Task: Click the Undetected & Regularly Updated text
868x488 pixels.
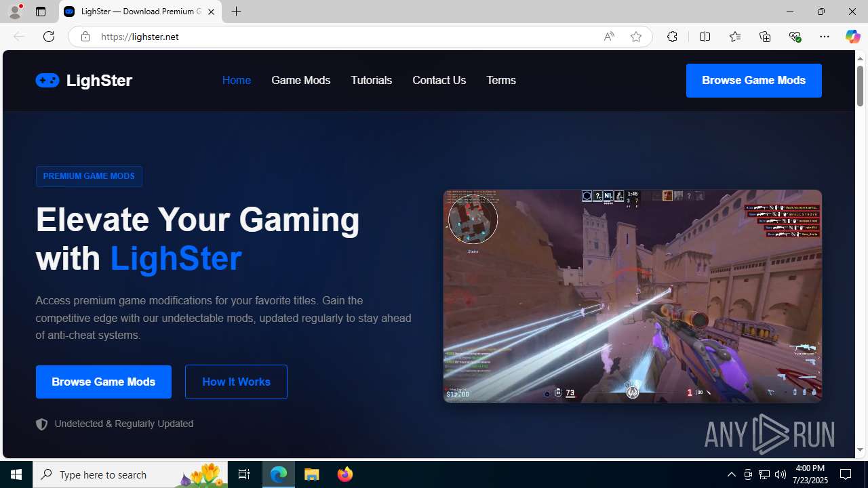Action: pyautogui.click(x=124, y=424)
